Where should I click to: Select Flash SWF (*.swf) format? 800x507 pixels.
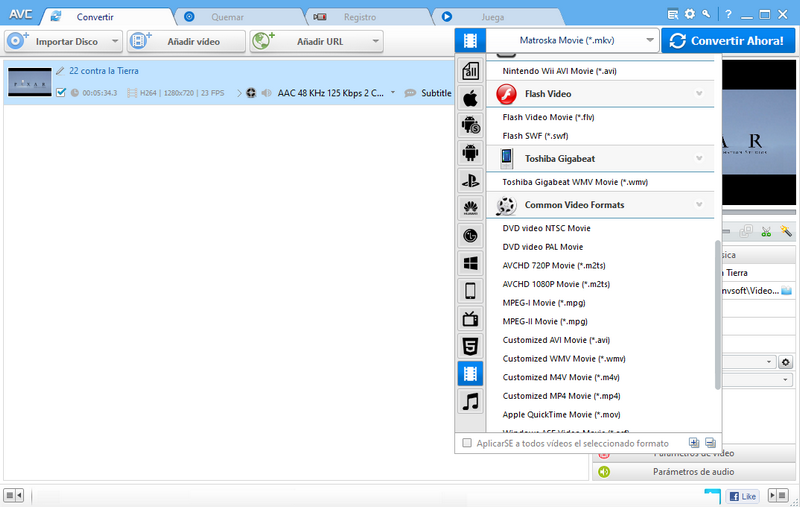(535, 136)
